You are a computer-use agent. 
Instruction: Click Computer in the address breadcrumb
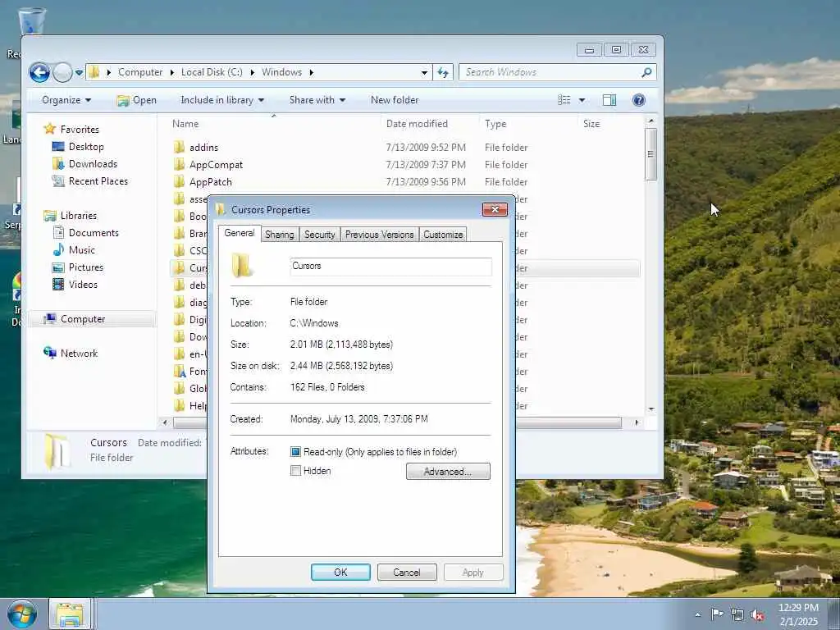[x=139, y=72]
